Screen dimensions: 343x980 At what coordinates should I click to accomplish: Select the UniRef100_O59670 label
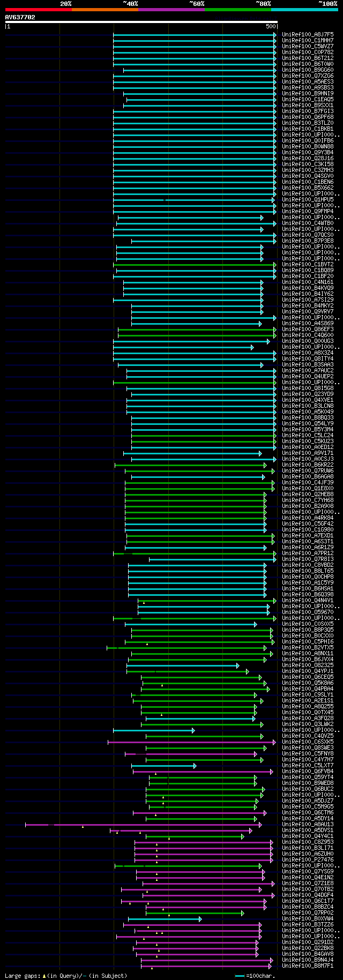coord(308,612)
